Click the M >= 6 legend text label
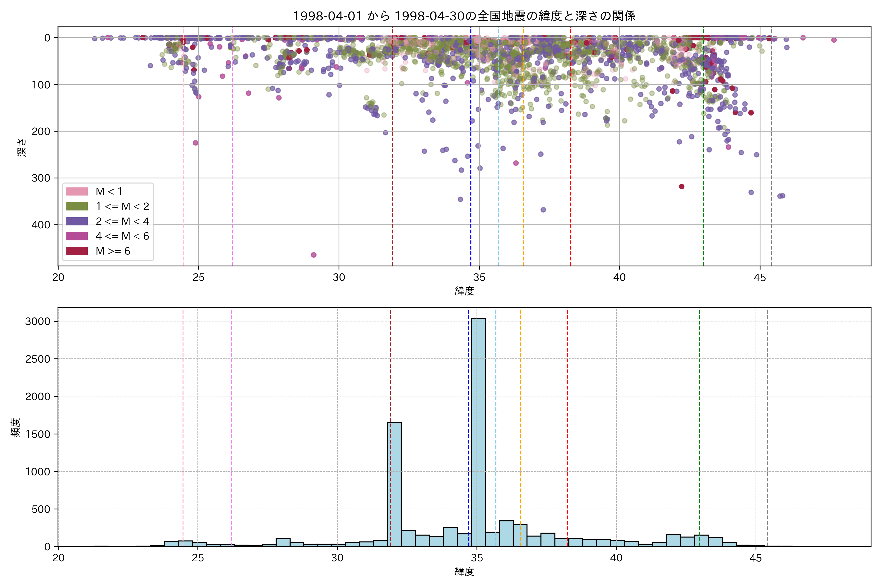Screen dimensions: 882x588 click(113, 251)
